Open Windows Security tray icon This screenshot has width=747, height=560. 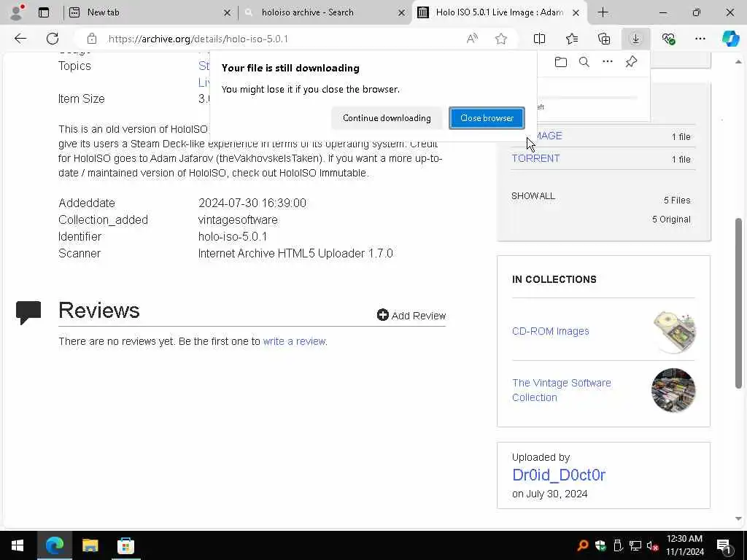(600, 545)
